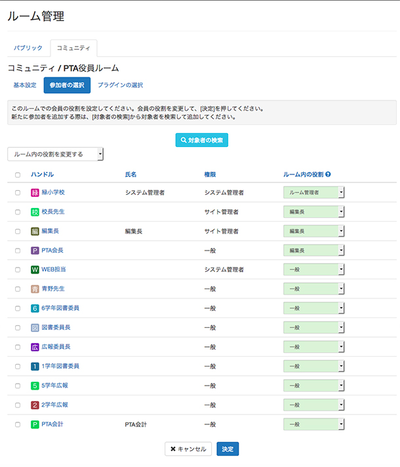Click the 図書委員長 avatar icon
This screenshot has height=467, width=400.
point(35,328)
